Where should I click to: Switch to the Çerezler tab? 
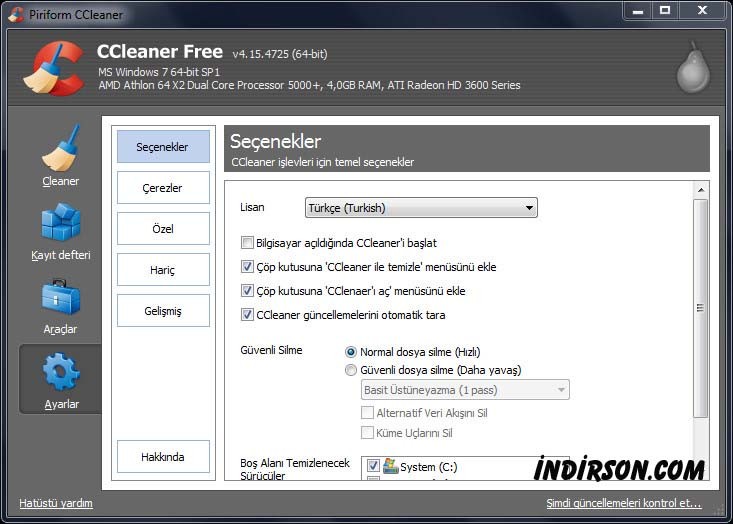click(x=163, y=187)
